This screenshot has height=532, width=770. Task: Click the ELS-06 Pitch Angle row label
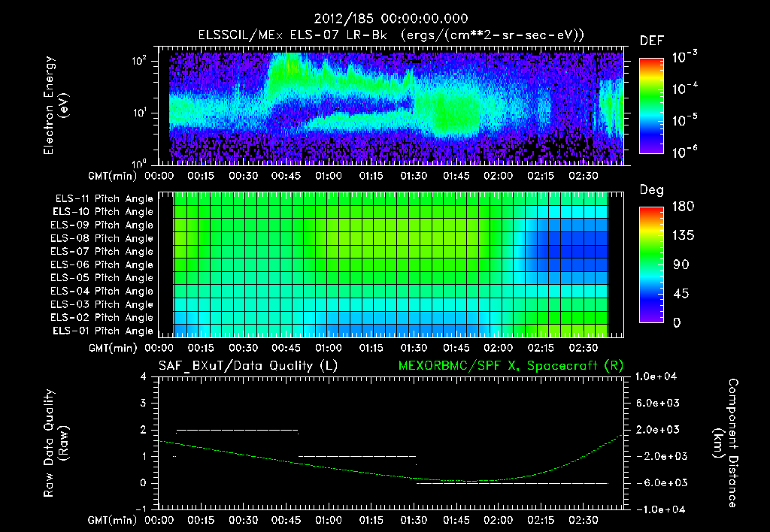click(x=102, y=265)
